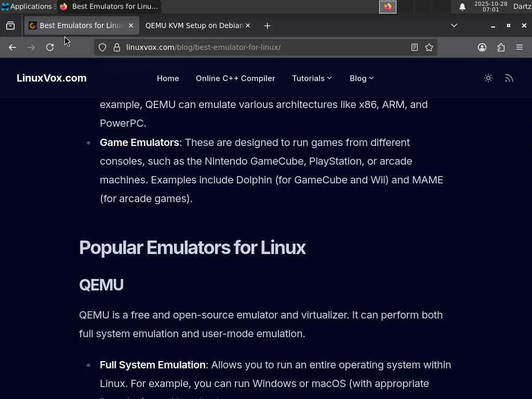Click the Dartz user label in the panel
Screen dimensions: 532x399
[x=522, y=6]
